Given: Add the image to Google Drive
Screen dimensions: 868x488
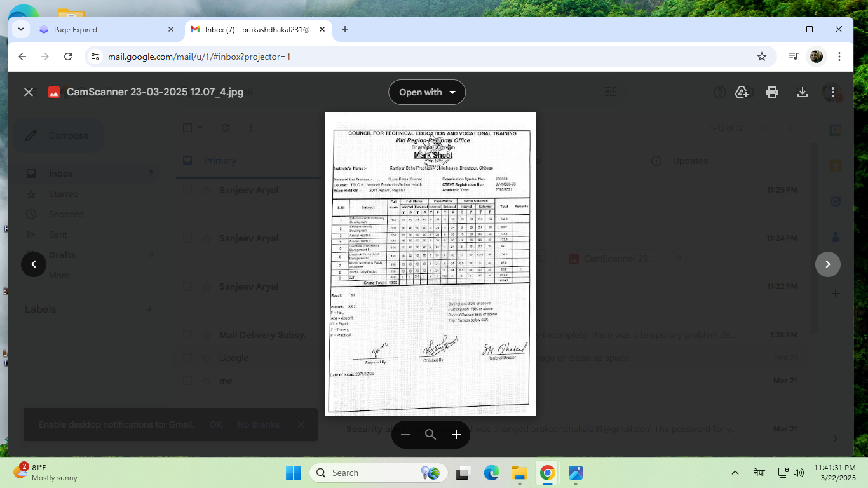Looking at the screenshot, I should 742,92.
